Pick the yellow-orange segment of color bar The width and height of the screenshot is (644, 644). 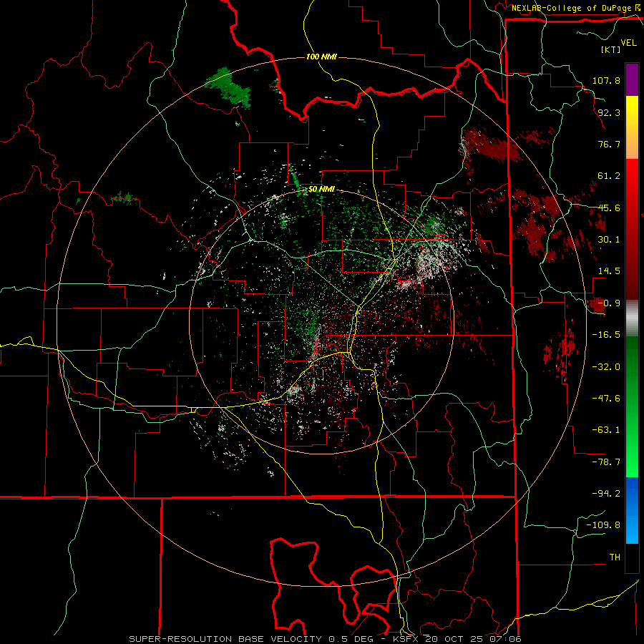[x=632, y=127]
